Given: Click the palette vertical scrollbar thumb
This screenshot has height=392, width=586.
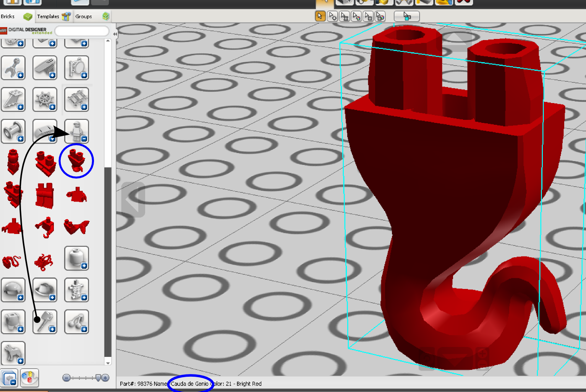Looking at the screenshot, I should pyautogui.click(x=108, y=261).
